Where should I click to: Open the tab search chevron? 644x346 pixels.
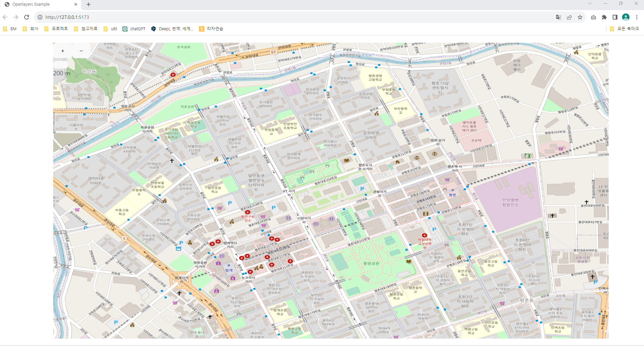tap(590, 3)
